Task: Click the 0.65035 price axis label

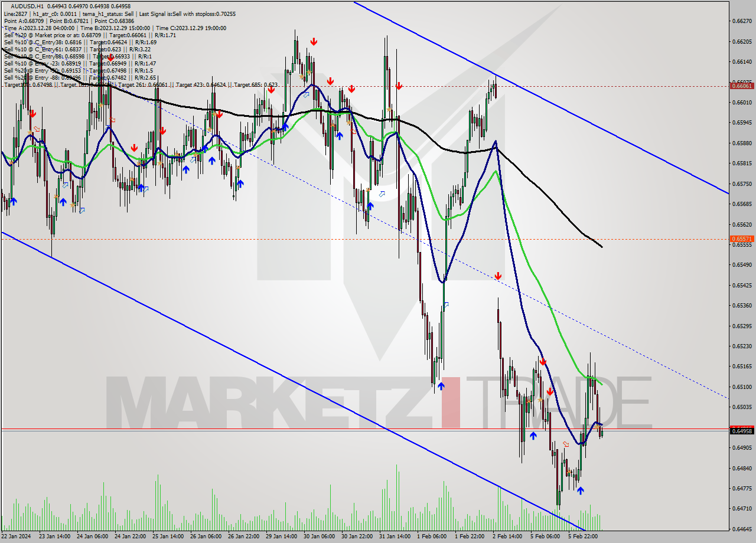Action: click(x=742, y=407)
